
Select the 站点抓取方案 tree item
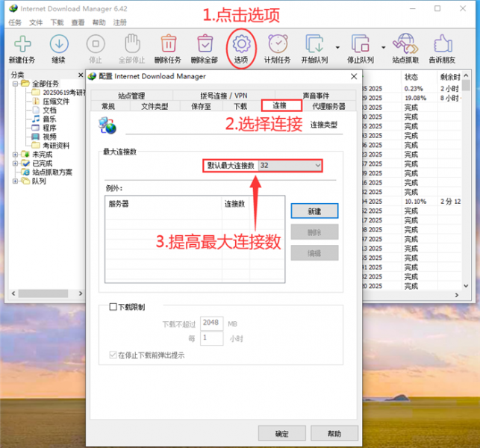(52, 172)
